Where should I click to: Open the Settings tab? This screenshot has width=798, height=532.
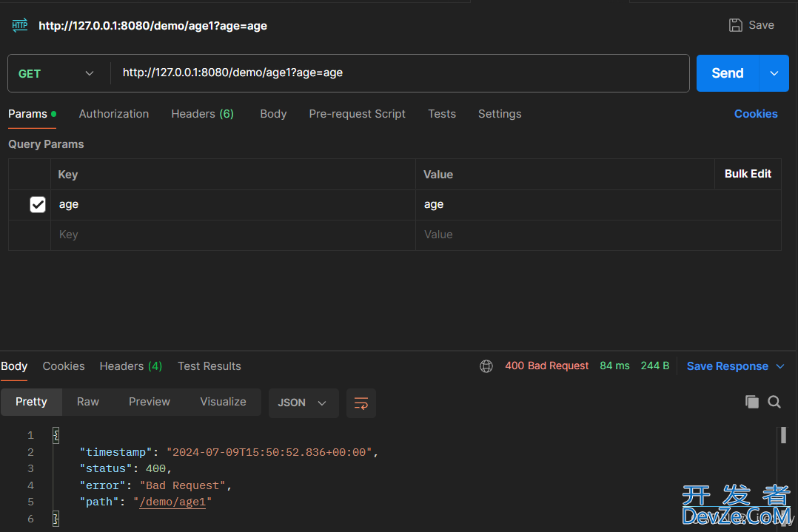[x=500, y=114]
